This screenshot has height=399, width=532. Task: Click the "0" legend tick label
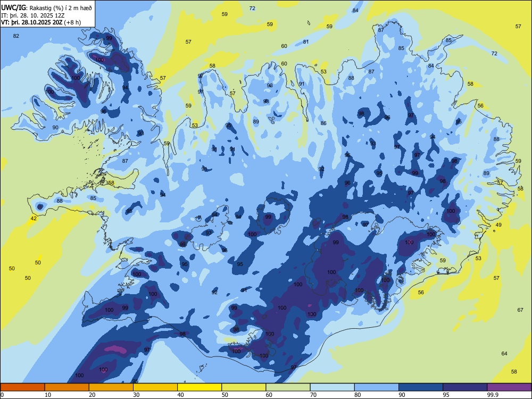pos(2,395)
